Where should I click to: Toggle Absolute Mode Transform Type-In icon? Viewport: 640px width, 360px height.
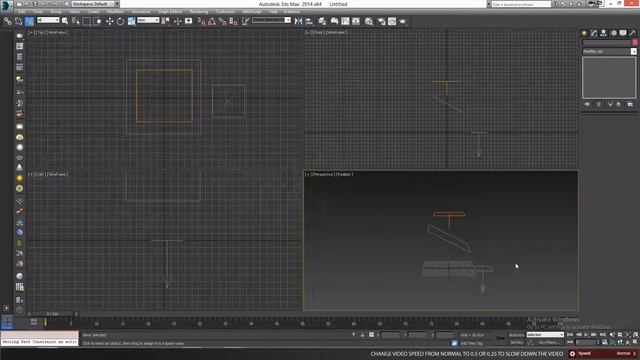pyautogui.click(x=371, y=335)
